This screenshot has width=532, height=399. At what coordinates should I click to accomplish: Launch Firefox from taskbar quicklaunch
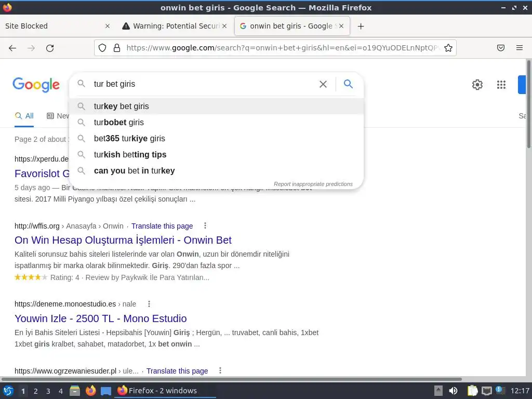click(x=90, y=391)
